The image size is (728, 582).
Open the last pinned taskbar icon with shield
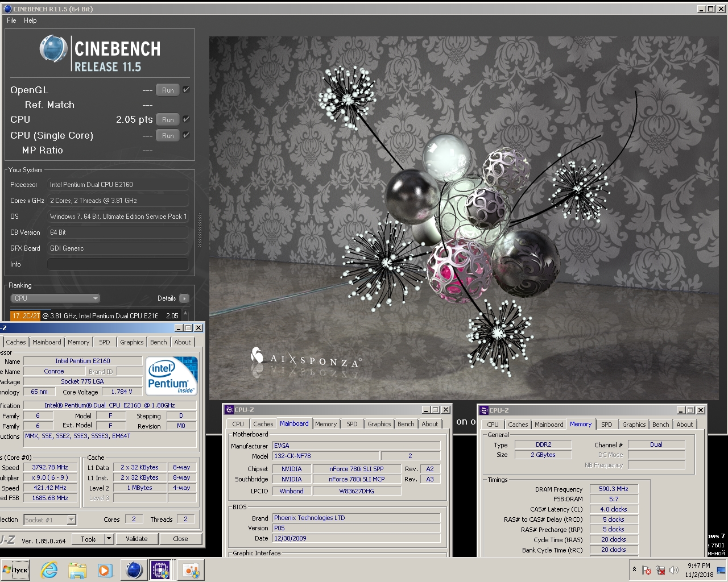191,570
